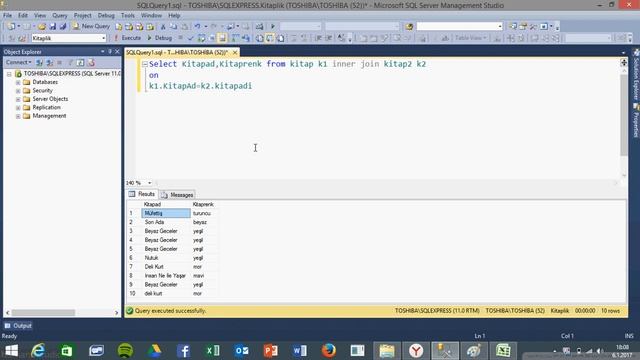
Task: Close the SQLQuery1.sql tab
Action: pyautogui.click(x=235, y=53)
